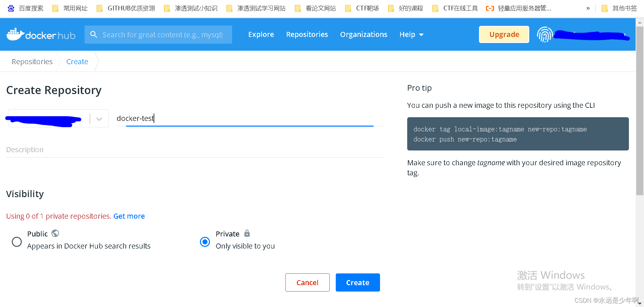Show more bookmarks with the » chevron

[x=588, y=8]
